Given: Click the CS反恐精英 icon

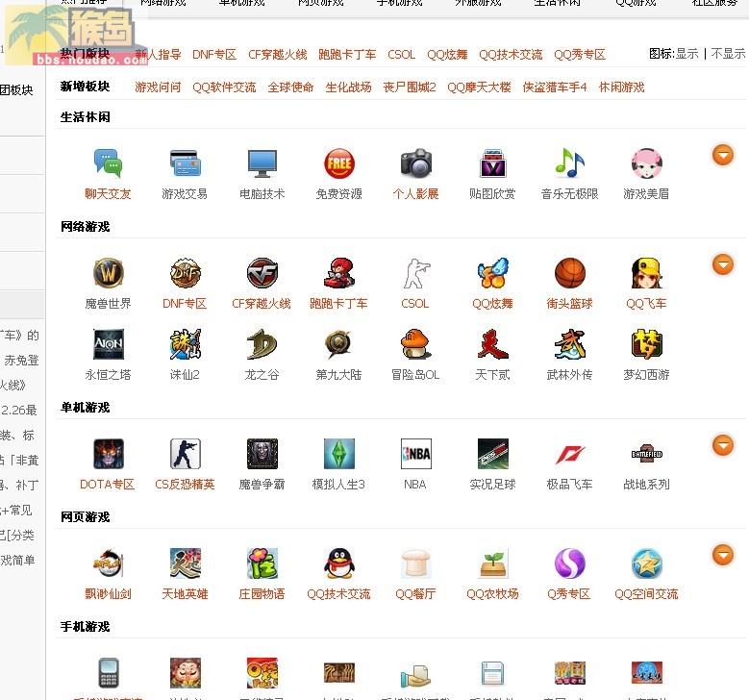Looking at the screenshot, I should (185, 454).
